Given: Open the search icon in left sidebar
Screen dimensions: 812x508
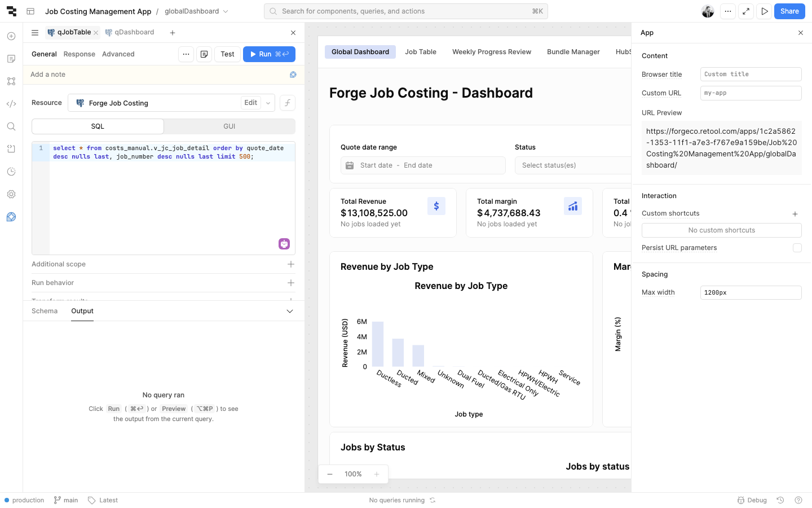Looking at the screenshot, I should tap(11, 126).
